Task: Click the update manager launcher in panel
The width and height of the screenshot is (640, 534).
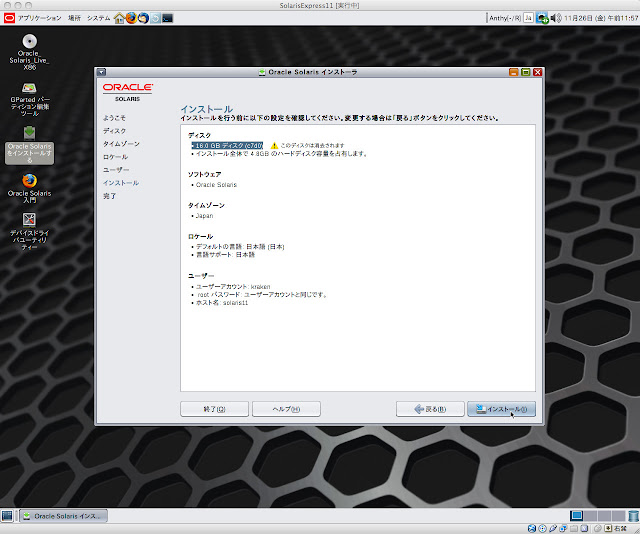Action: (156, 18)
